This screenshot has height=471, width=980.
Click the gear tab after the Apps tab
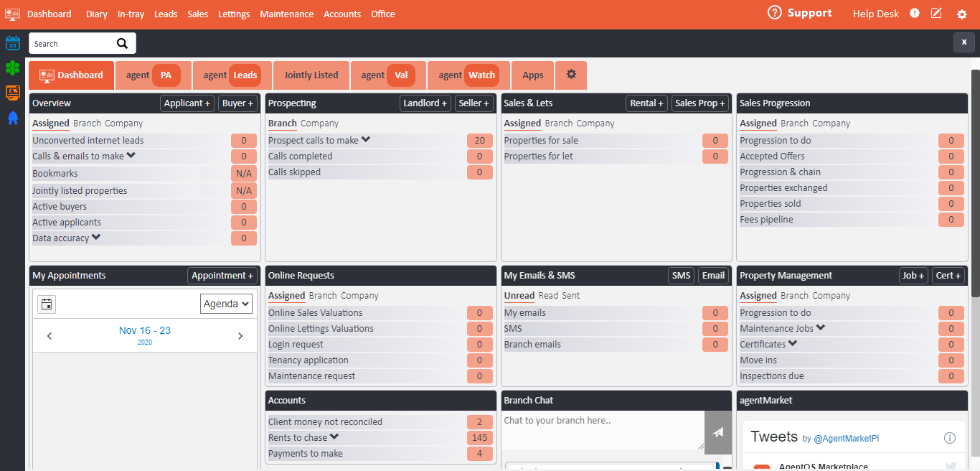[571, 75]
